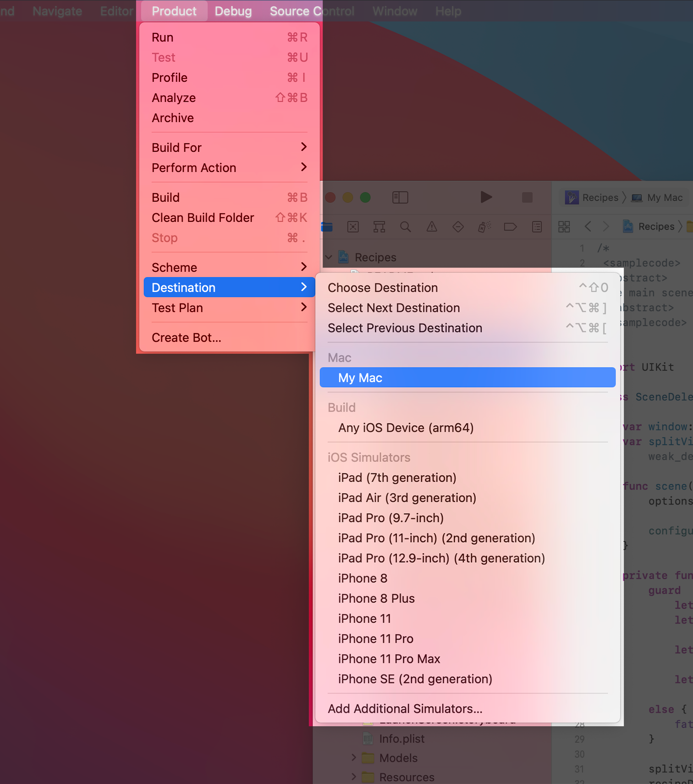
Task: Choose Profile from Product menu
Action: [229, 78]
